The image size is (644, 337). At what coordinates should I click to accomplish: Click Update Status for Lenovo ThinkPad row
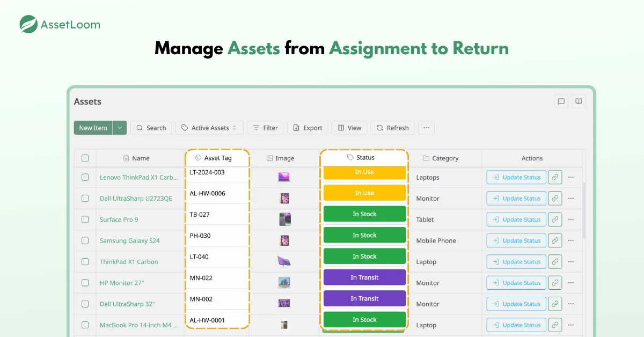516,177
